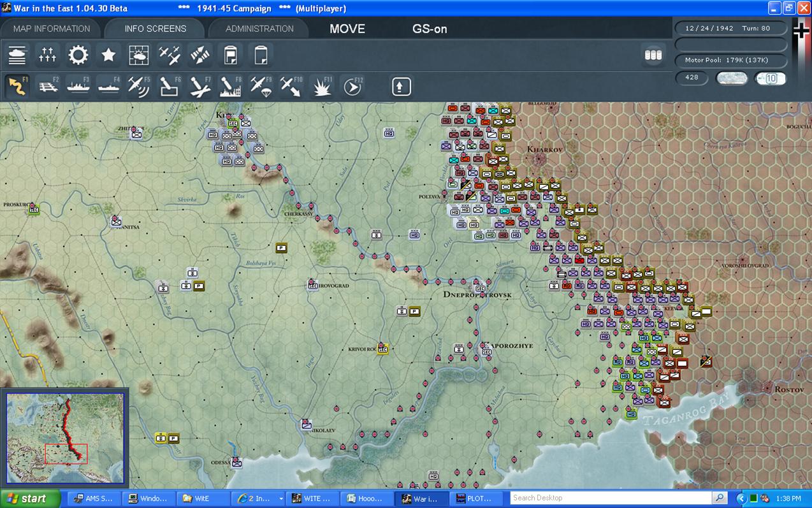Click Dnepropetrovsk city on the map
This screenshot has width=812, height=508.
477,294
